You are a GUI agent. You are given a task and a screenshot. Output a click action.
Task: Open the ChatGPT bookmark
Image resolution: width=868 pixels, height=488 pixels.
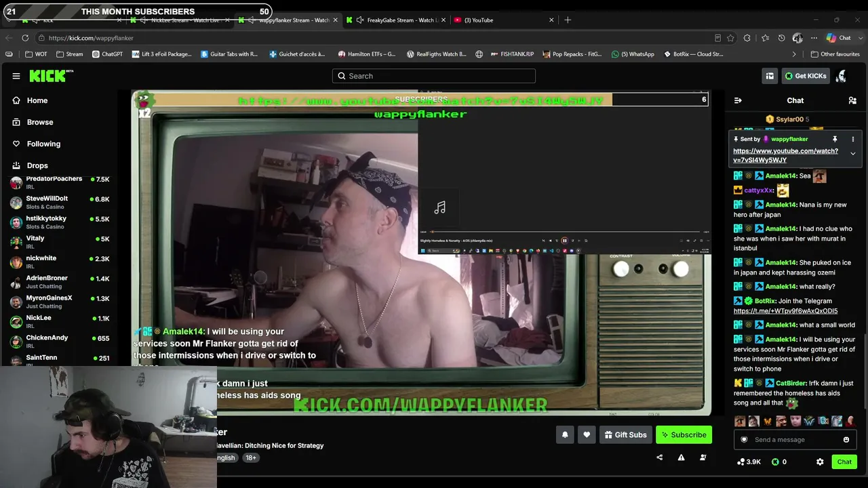(107, 54)
